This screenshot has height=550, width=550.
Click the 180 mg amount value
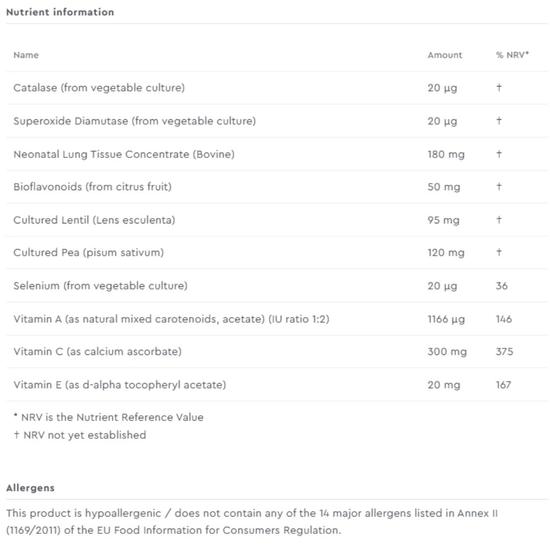click(x=446, y=154)
